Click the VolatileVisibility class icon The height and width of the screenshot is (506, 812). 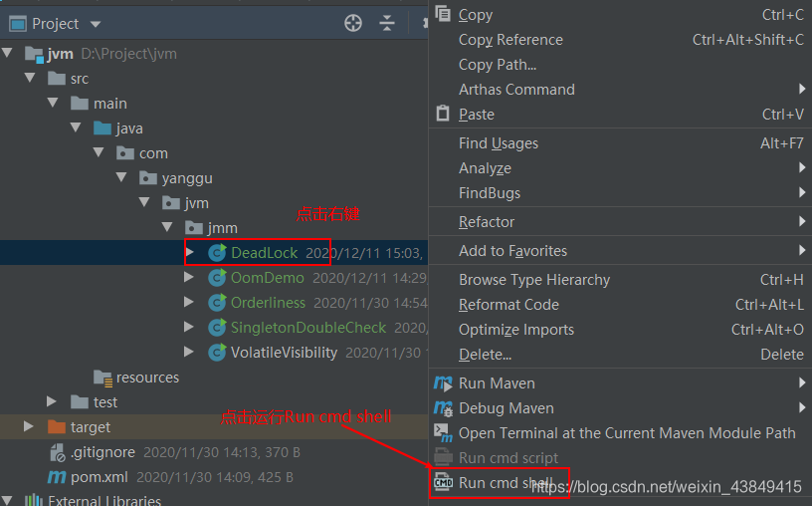tap(217, 352)
